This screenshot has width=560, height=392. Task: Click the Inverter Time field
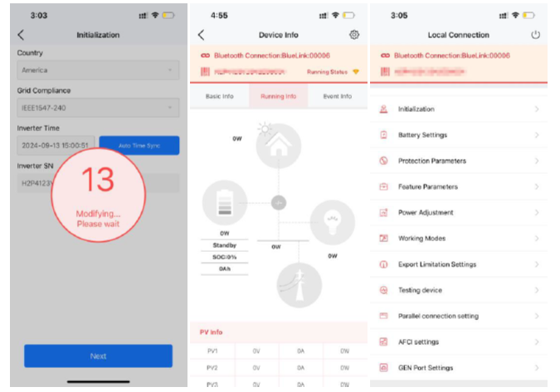click(x=56, y=145)
